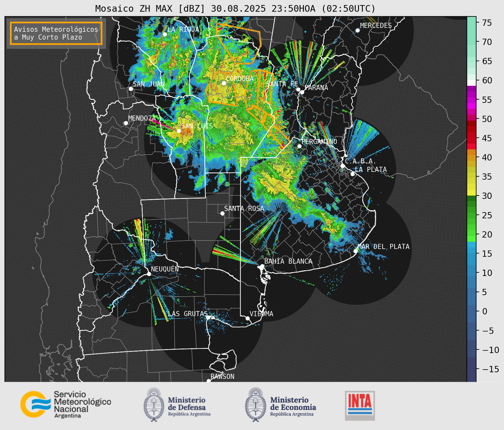Select the PARANA city label
The height and width of the screenshot is (430, 504).
316,88
